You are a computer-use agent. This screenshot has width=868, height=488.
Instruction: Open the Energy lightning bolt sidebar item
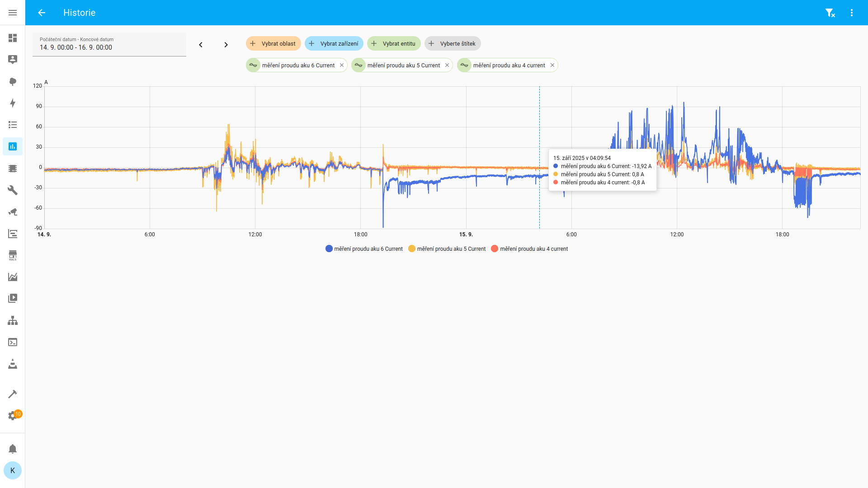pos(13,103)
